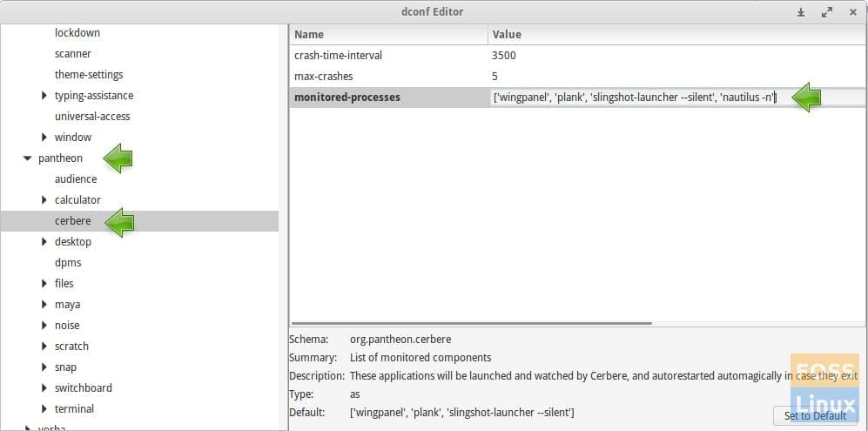Select the theme-settings entry
This screenshot has height=431, width=868.
pyautogui.click(x=89, y=75)
